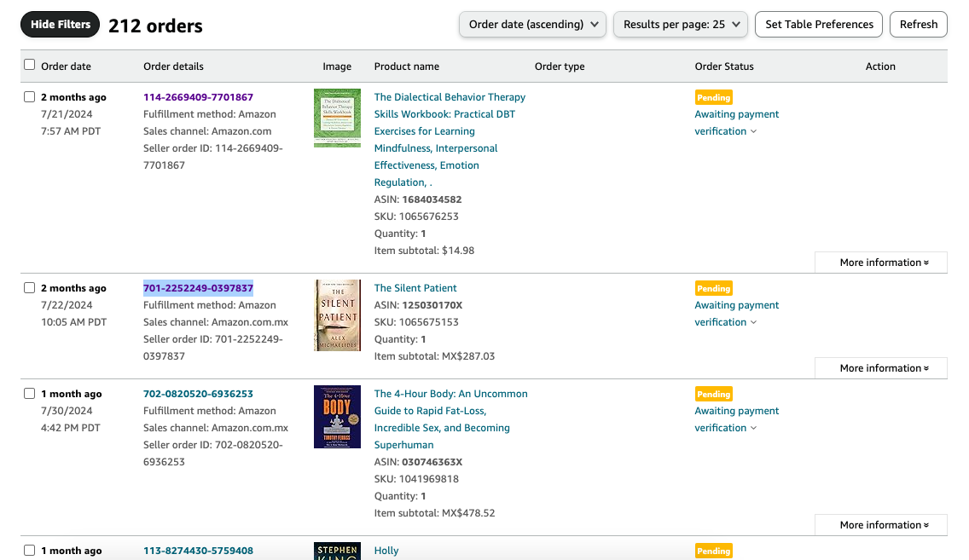Screen dimensions: 969x560
Task: Click the Image column header
Action: click(x=337, y=66)
